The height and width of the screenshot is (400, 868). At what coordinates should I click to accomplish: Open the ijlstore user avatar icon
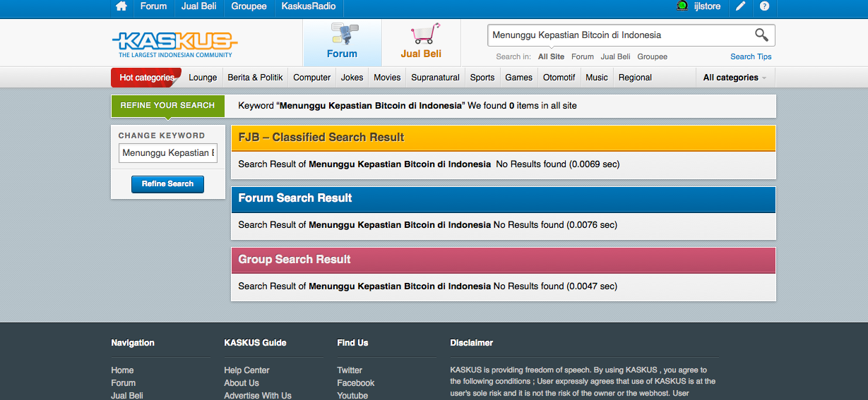click(682, 6)
